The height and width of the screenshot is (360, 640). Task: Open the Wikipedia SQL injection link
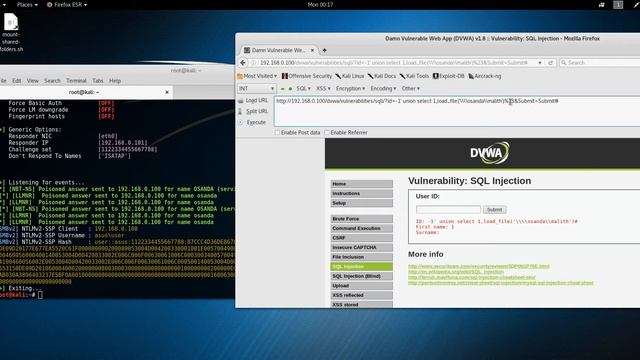pos(456,271)
